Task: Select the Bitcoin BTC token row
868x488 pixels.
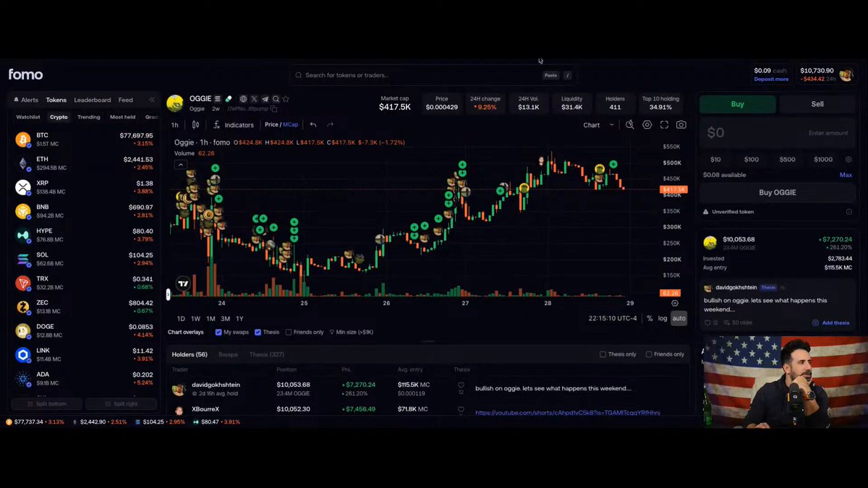Action: pos(85,140)
